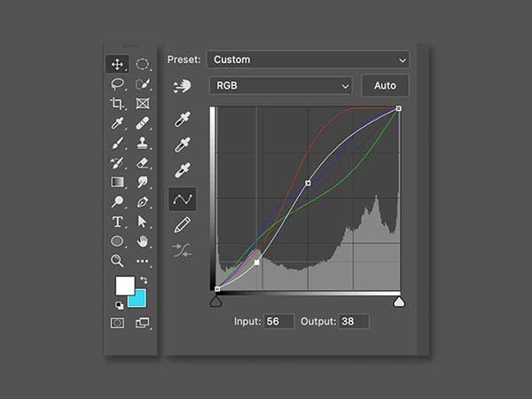Activate the on-image targeted adjustment hand tool

[182, 86]
